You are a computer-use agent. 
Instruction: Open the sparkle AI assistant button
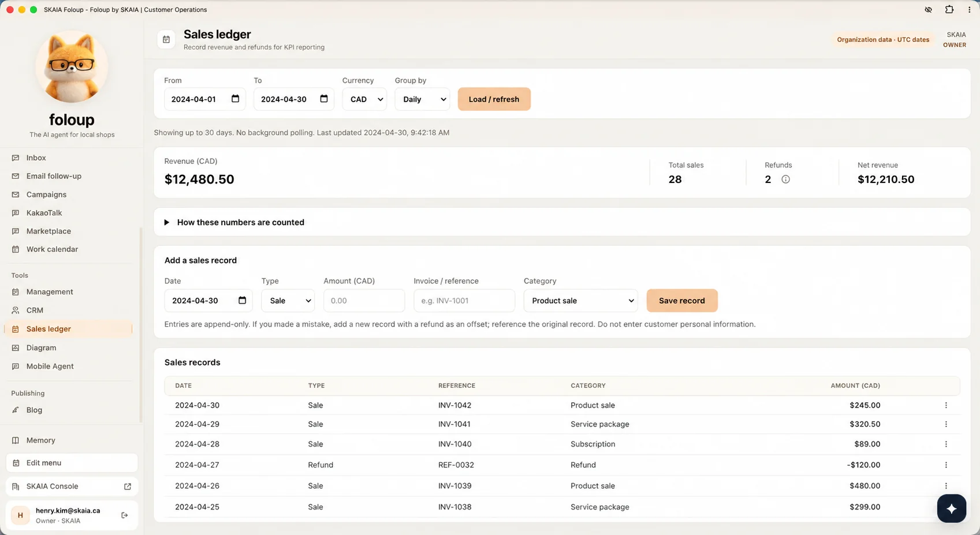tap(951, 508)
